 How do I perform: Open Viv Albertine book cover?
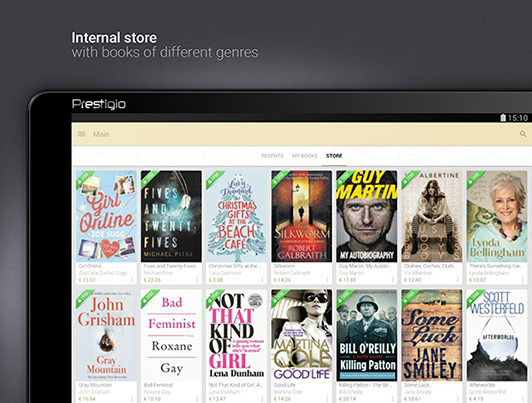click(432, 216)
